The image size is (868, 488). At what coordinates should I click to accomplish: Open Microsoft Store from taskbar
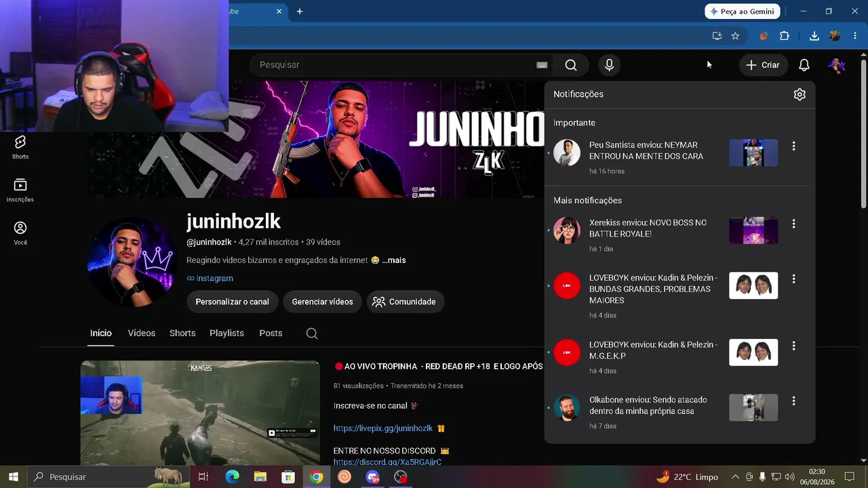(288, 477)
